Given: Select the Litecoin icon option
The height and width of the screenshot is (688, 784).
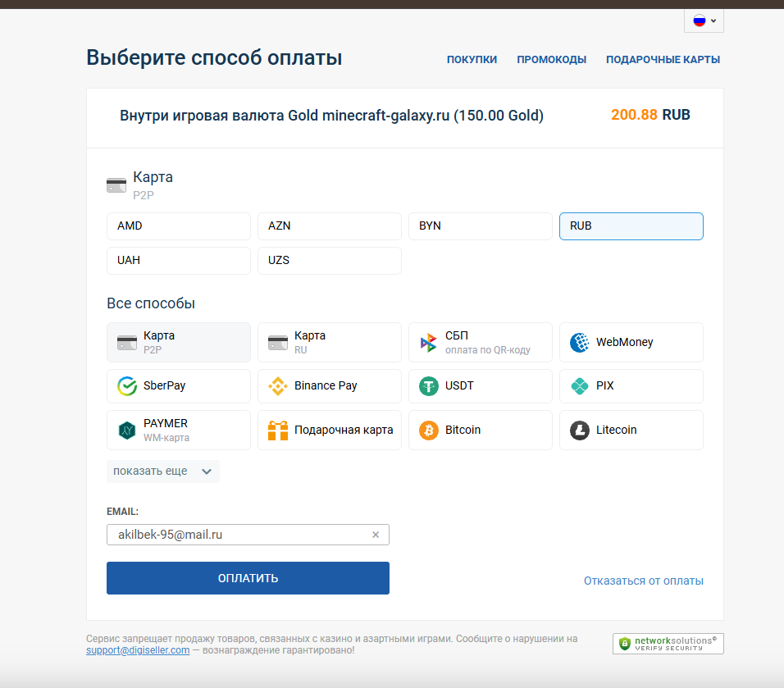Looking at the screenshot, I should click(x=580, y=430).
